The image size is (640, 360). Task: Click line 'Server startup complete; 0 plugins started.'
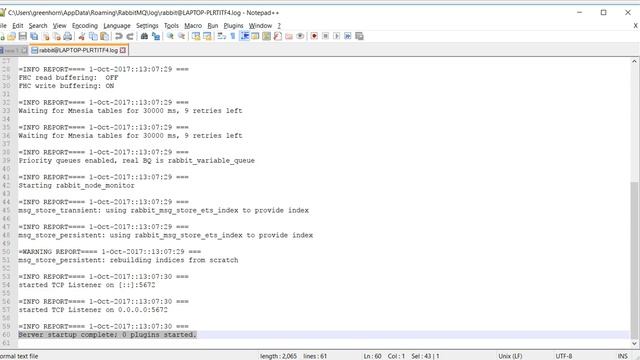(x=107, y=335)
